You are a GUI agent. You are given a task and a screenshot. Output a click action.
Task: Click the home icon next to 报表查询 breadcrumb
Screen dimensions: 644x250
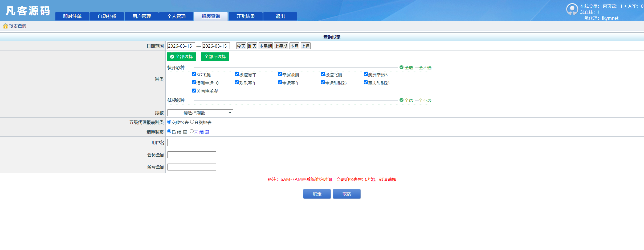pyautogui.click(x=5, y=26)
